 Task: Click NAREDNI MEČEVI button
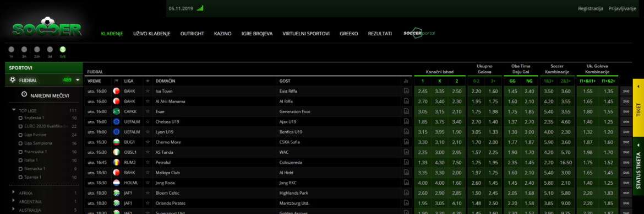point(45,95)
